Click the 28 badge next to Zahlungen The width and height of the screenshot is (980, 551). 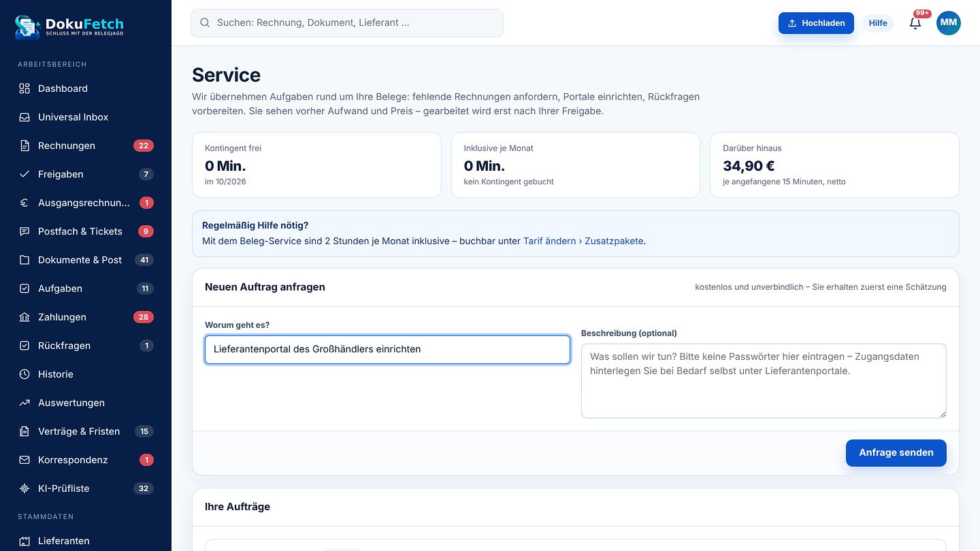[x=144, y=317]
